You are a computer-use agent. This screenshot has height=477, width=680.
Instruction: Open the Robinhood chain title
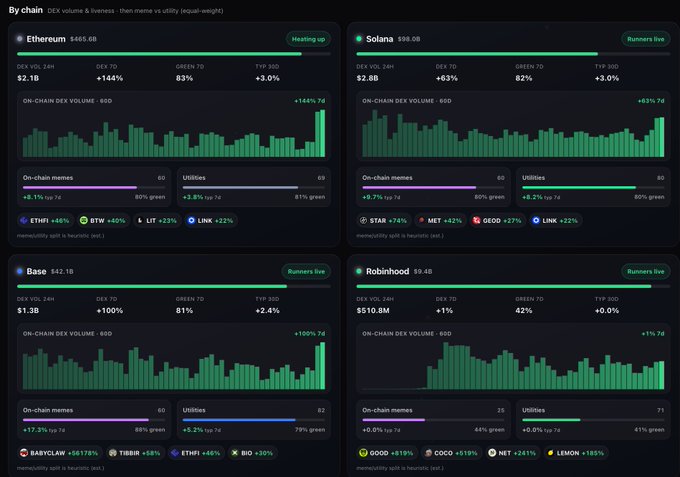pyautogui.click(x=387, y=271)
